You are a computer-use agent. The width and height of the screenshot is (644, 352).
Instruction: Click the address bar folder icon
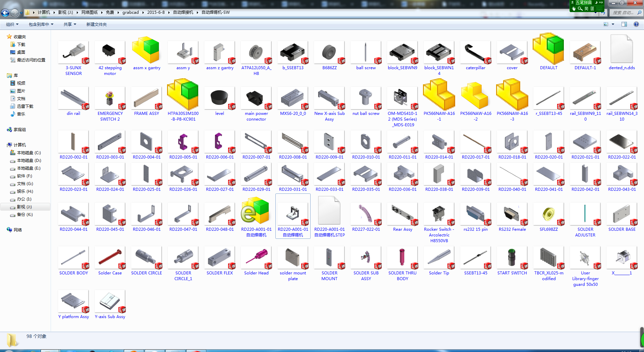28,12
